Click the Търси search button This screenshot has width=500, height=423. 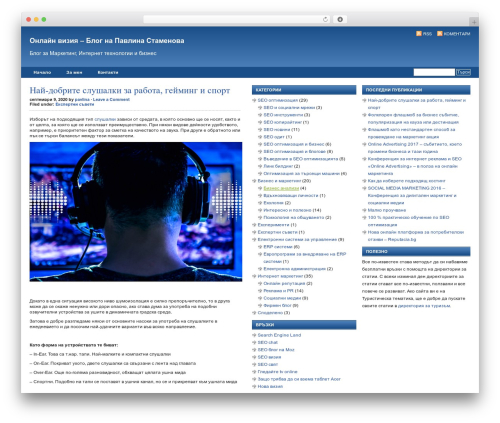click(463, 72)
